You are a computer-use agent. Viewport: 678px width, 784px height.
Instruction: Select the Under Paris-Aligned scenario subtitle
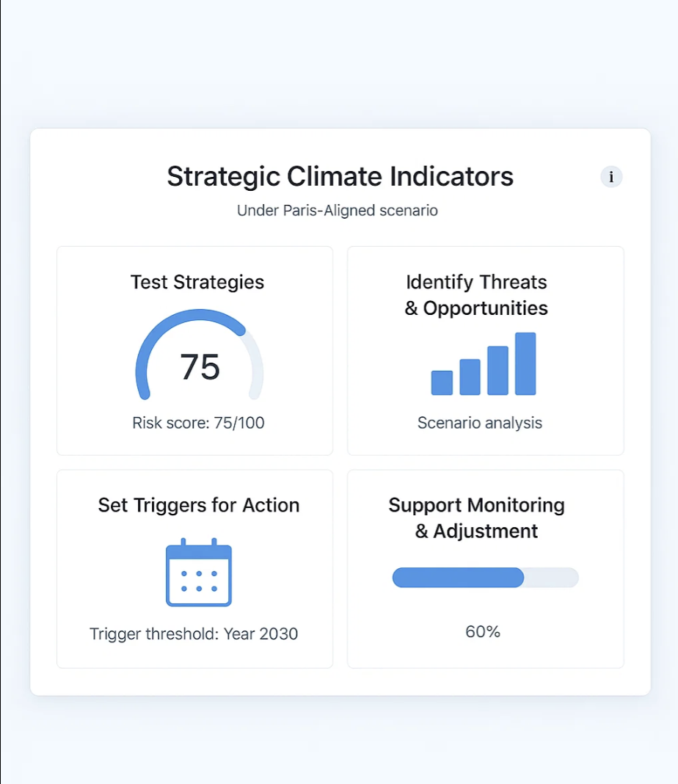coord(338,211)
